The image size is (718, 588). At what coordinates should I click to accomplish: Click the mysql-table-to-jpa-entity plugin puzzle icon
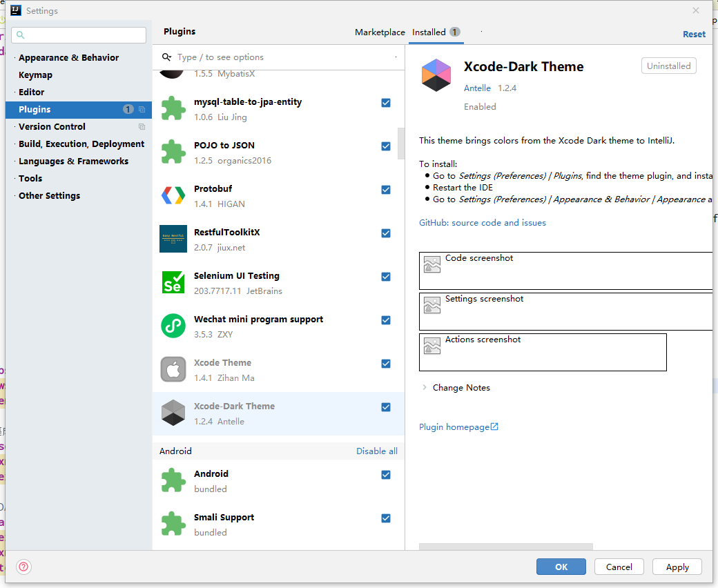pyautogui.click(x=173, y=108)
